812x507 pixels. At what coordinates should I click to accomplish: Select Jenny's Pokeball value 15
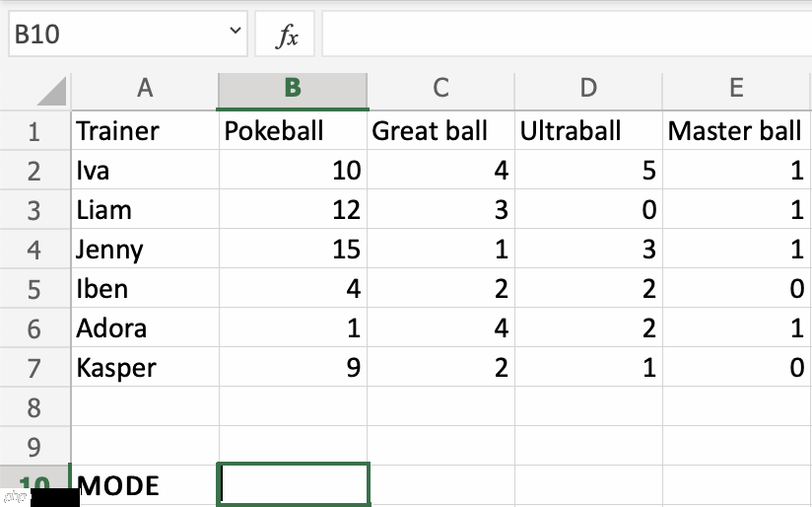point(293,249)
